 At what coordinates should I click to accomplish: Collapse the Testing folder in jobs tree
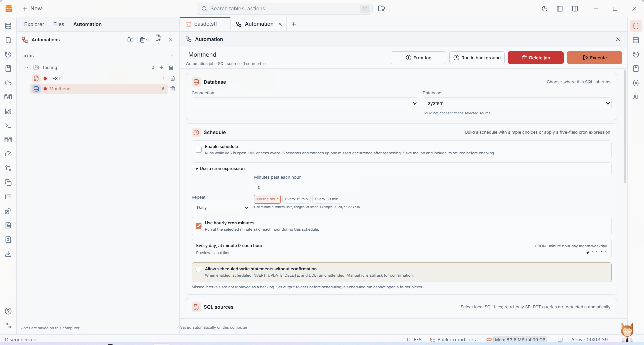(27, 67)
